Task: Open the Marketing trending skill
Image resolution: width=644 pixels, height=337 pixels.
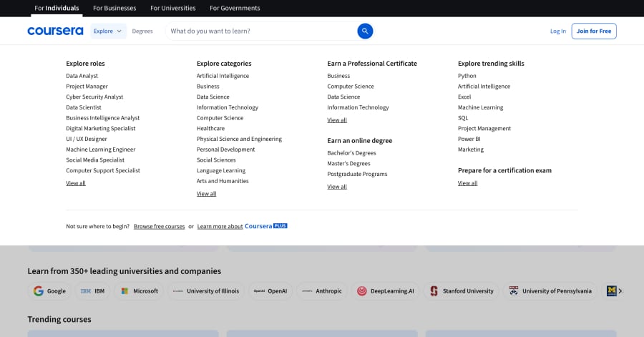Action: pyautogui.click(x=471, y=150)
